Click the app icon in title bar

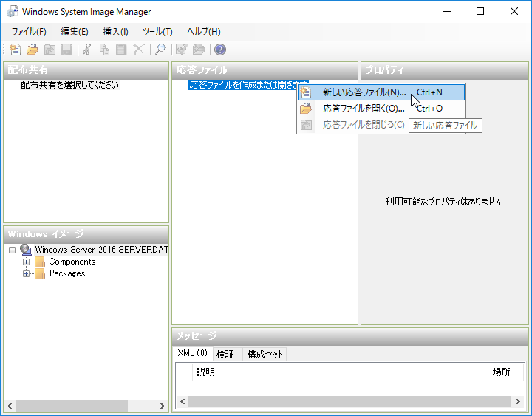(13, 12)
